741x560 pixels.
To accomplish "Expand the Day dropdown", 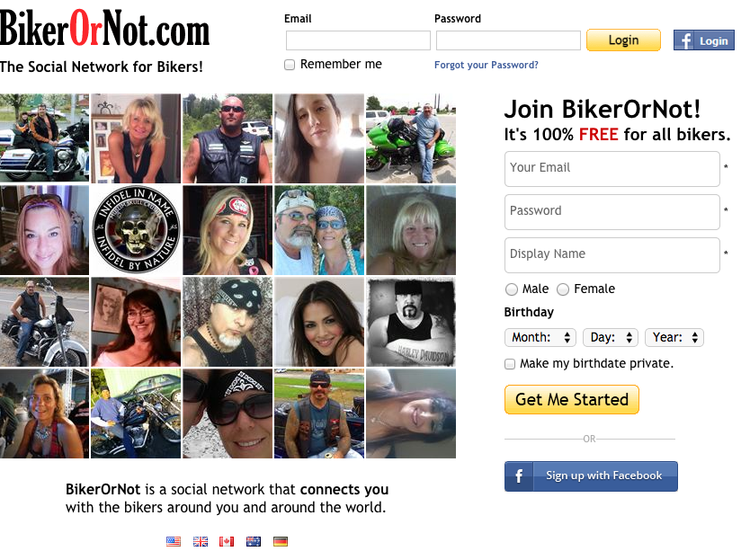I will tap(611, 338).
